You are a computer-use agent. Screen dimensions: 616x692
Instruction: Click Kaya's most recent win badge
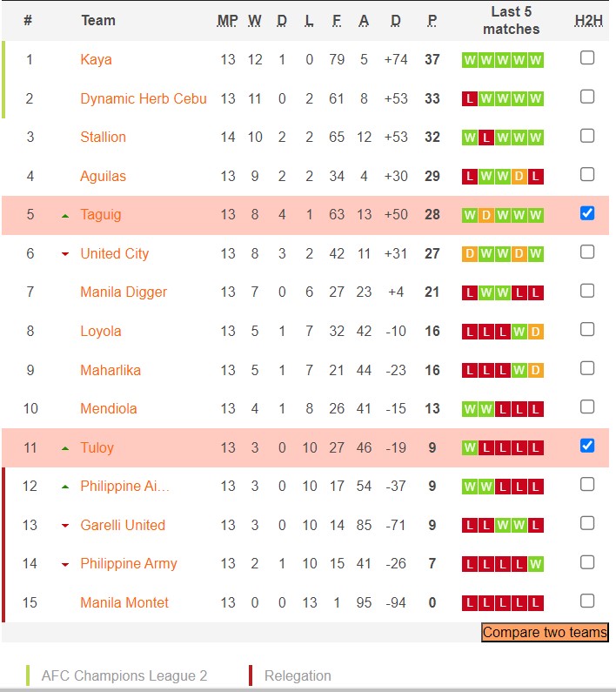pyautogui.click(x=536, y=60)
